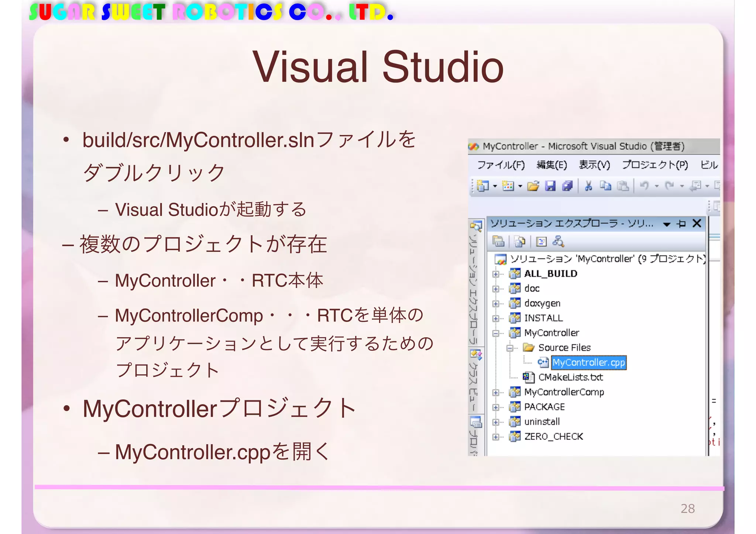Expand the doxygen project node
Image resolution: width=756 pixels, height=534 pixels.
tap(496, 304)
